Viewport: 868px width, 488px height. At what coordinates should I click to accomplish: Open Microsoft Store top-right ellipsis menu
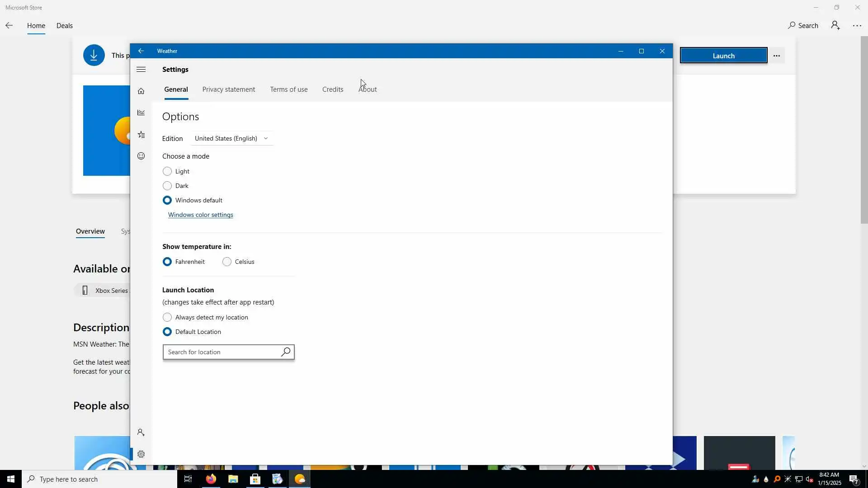pos(857,26)
